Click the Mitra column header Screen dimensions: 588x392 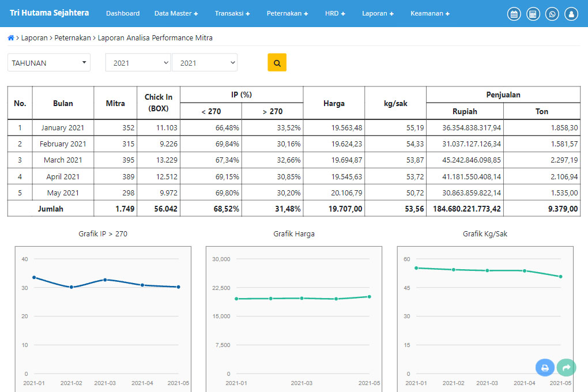pyautogui.click(x=115, y=103)
